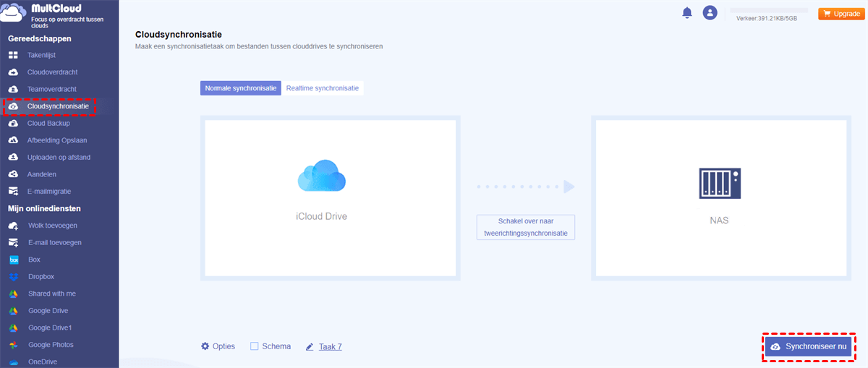This screenshot has width=868, height=368.
Task: Click the pencil edit icon for Taak 7
Action: 310,347
